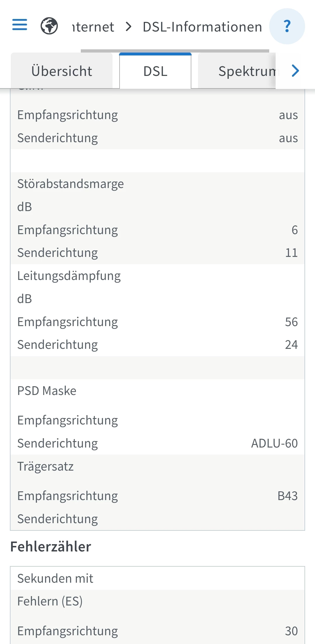This screenshot has width=315, height=644.
Task: Click the PSD Maske label
Action: (x=47, y=391)
